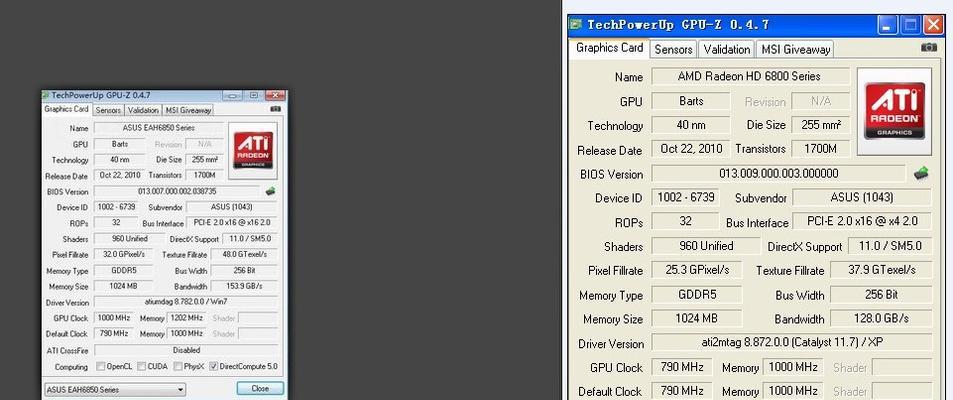Click Texture Fillrate value 37.9 GTexel/s
This screenshot has width=953, height=400.
[x=882, y=270]
